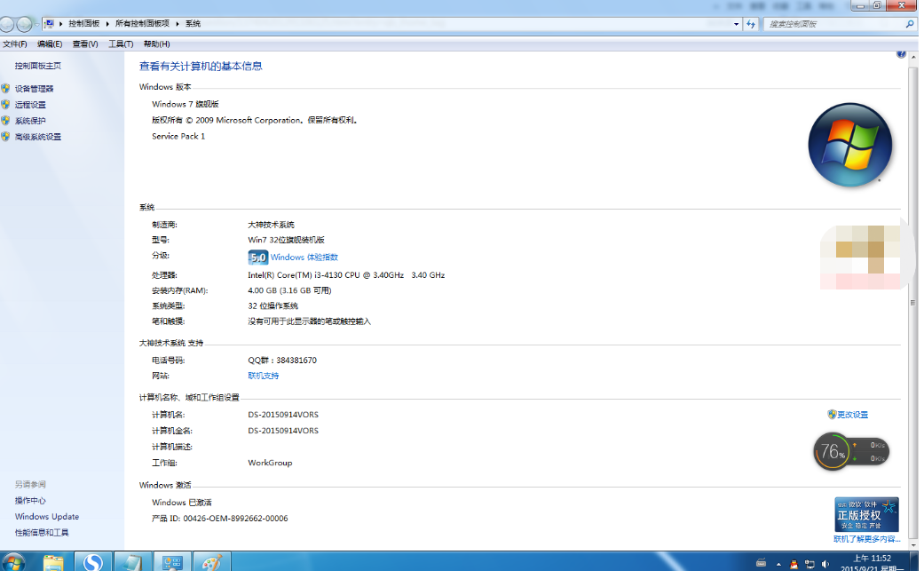The image size is (924, 571).
Task: Click the Control Panel taskbar button
Action: (x=172, y=562)
